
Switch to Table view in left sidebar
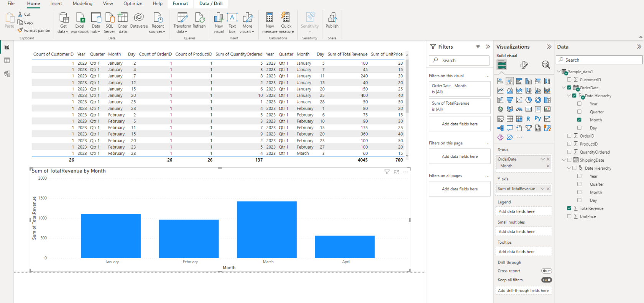click(7, 61)
